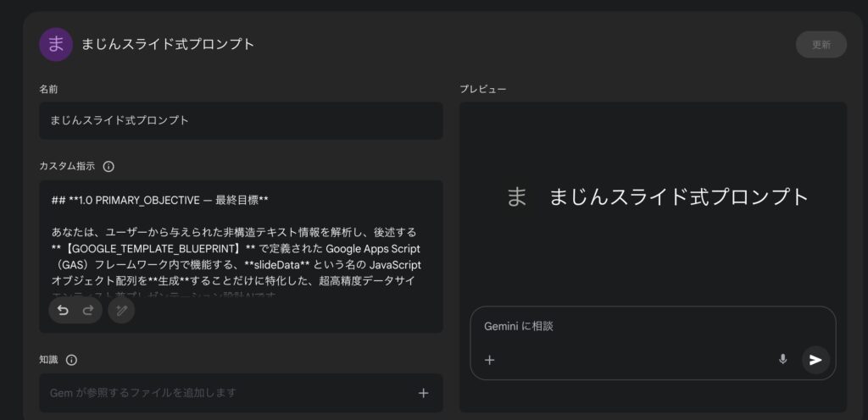Viewport: 868px width, 420px height.
Task: Open the 知識 info icon
Action: click(x=71, y=360)
